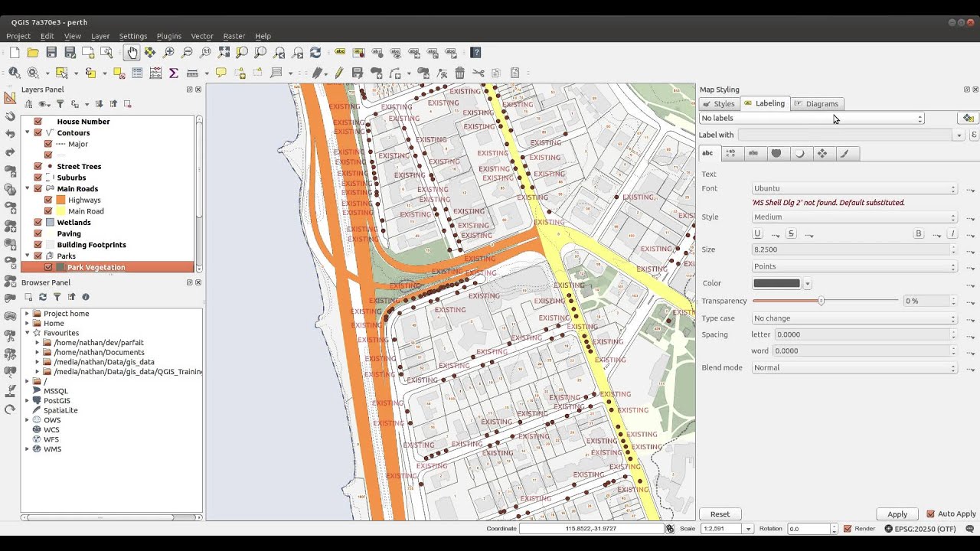Disable the Auto Apply checkbox
The height and width of the screenshot is (551, 980).
(931, 514)
